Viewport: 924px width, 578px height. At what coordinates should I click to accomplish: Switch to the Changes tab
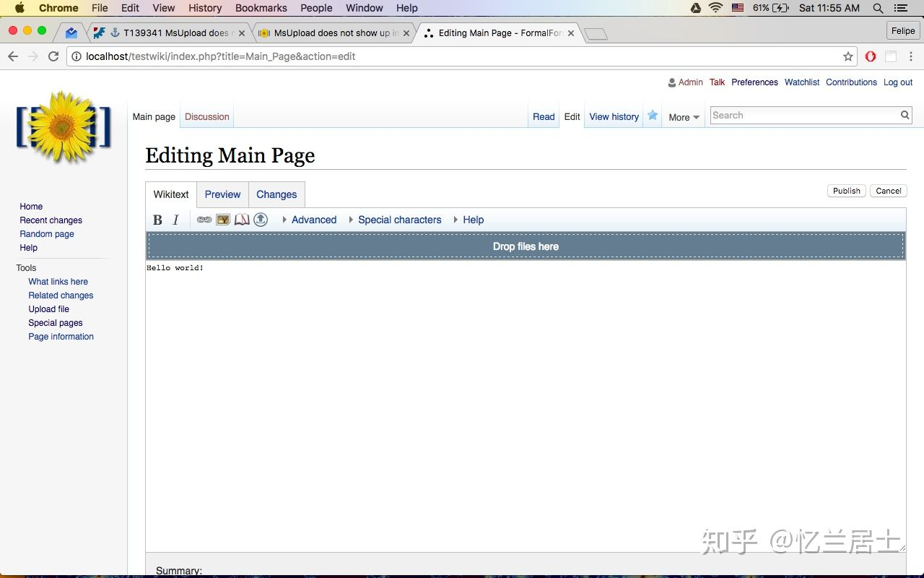tap(276, 194)
